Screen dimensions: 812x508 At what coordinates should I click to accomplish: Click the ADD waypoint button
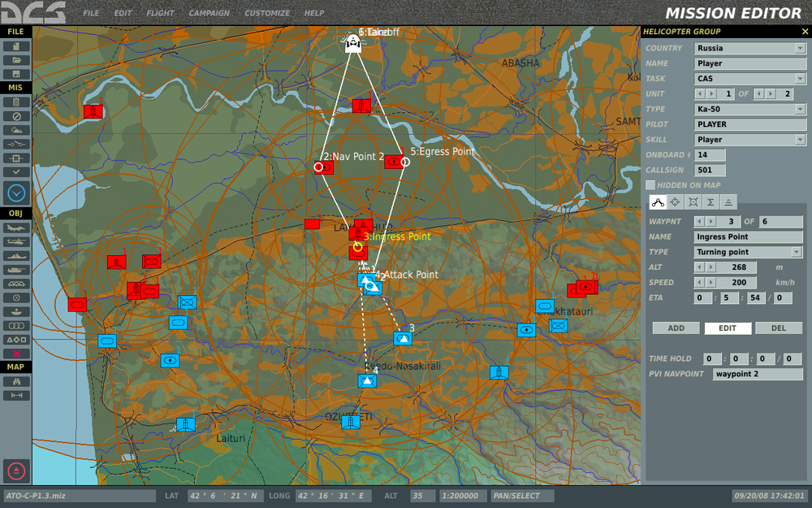674,328
